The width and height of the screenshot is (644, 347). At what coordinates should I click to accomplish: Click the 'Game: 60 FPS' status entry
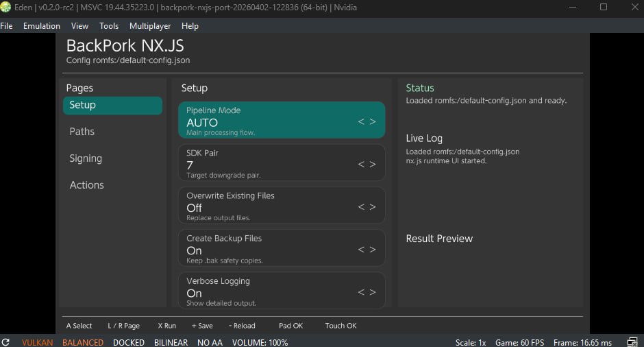pyautogui.click(x=519, y=342)
